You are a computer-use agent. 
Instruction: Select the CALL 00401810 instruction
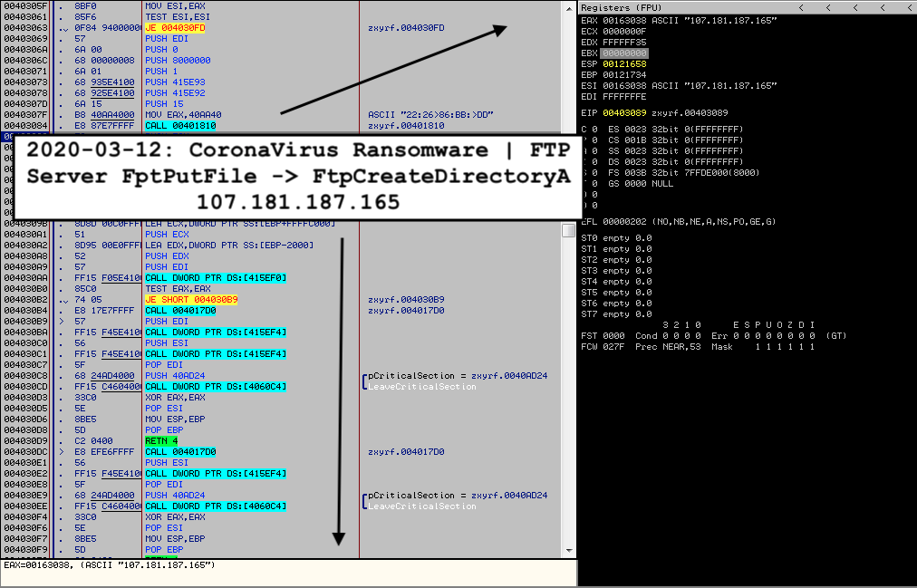pyautogui.click(x=180, y=126)
